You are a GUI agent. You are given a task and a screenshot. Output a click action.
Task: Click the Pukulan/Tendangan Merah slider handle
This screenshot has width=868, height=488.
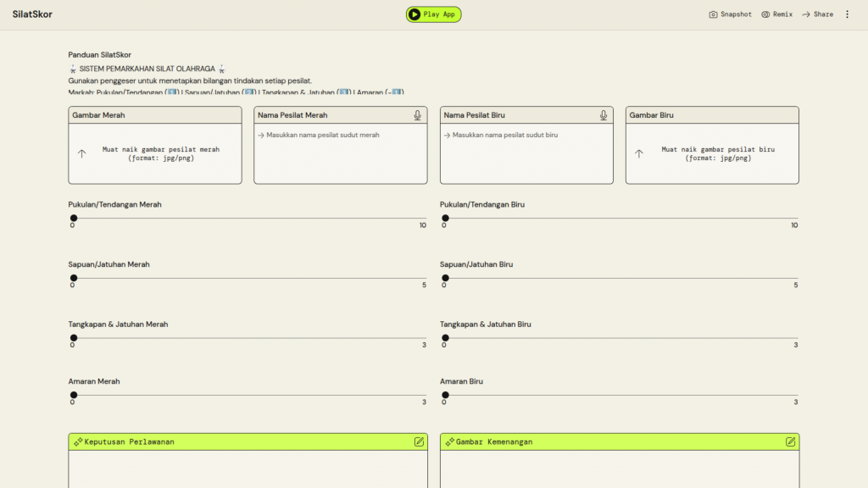click(74, 218)
